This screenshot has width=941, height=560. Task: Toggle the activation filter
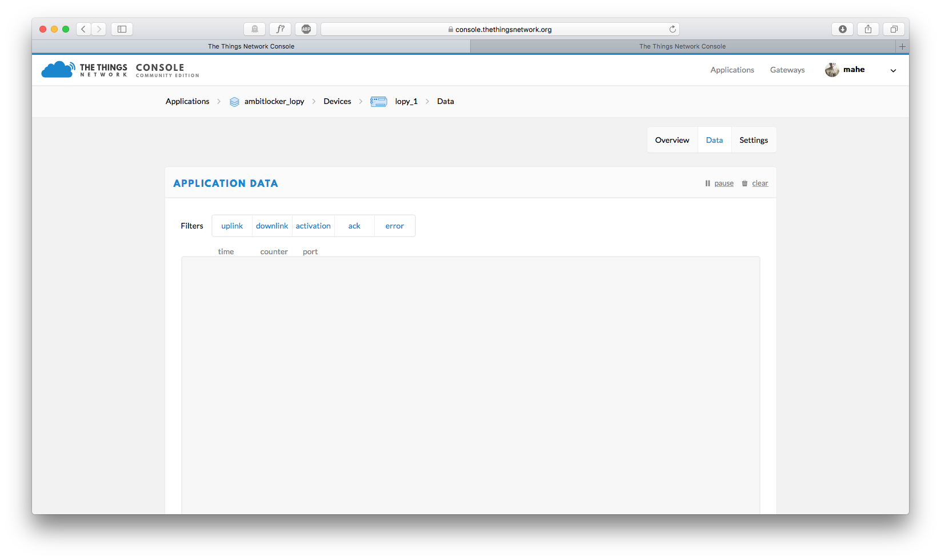pos(313,226)
